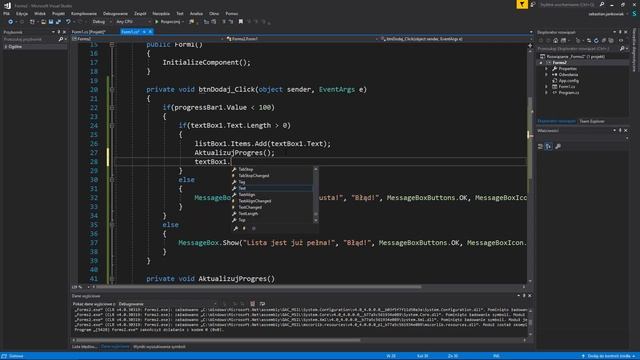Toggle the properties filter icon in the IntelliSense popup
This screenshot has width=640, height=360.
click(236, 229)
